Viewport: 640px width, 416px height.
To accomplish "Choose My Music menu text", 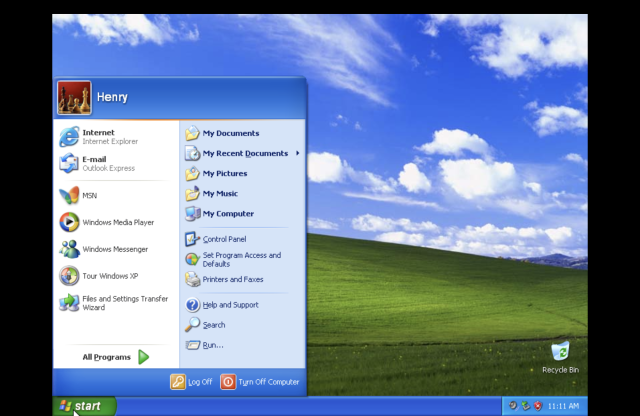I will pos(220,194).
